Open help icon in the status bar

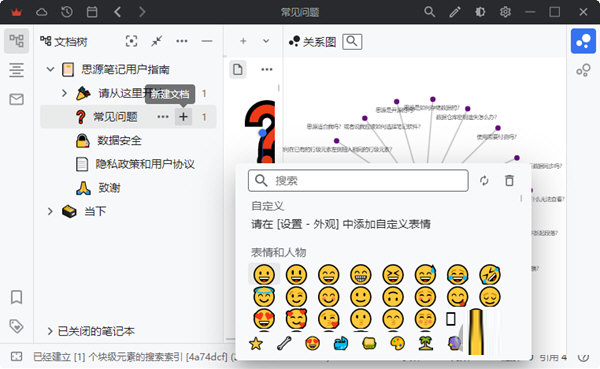pos(583,358)
